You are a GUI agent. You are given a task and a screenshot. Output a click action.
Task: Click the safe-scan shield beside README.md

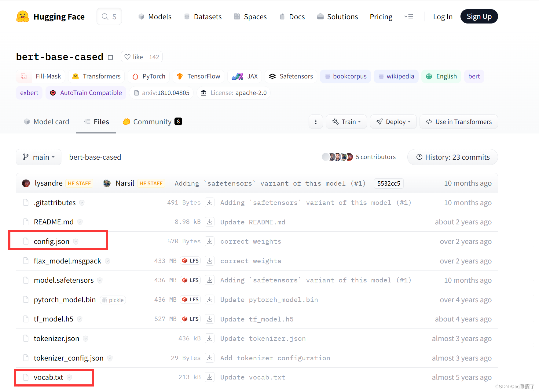80,222
